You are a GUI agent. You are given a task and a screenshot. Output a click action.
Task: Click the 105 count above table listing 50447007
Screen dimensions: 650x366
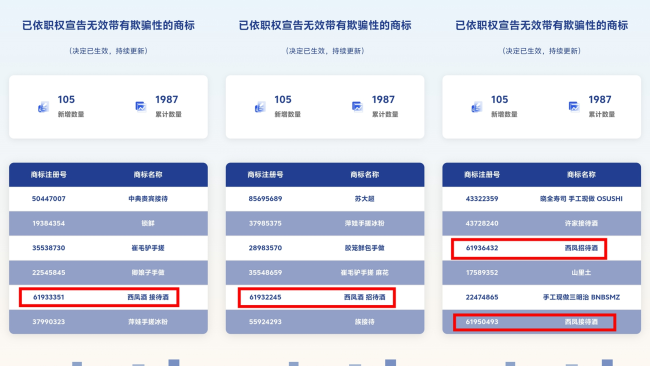(66, 99)
